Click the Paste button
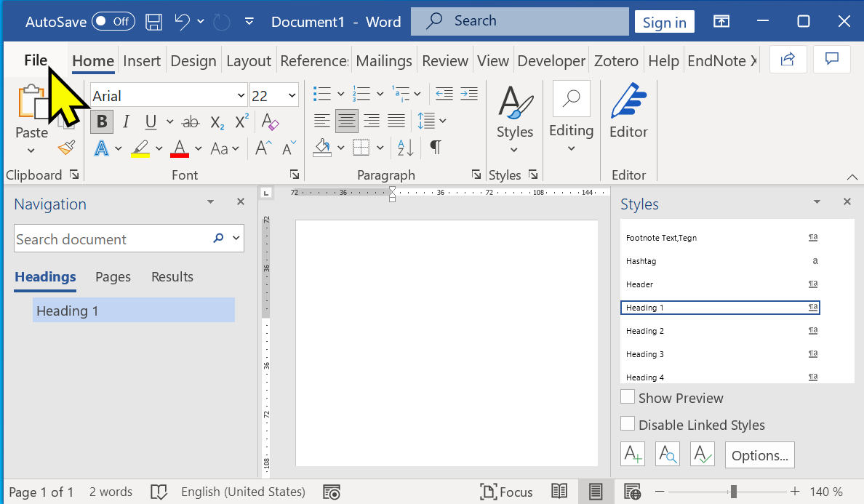The height and width of the screenshot is (504, 864). (31, 110)
